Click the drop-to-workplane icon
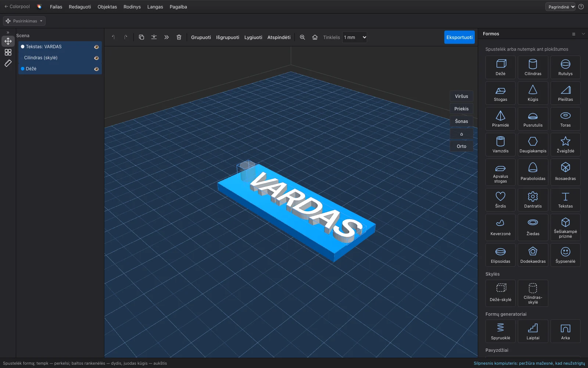This screenshot has height=368, width=588. click(x=154, y=37)
